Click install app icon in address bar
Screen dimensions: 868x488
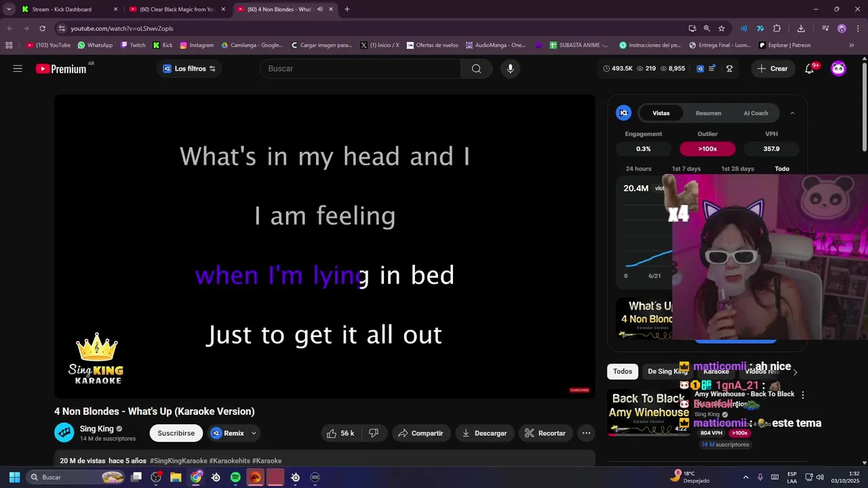[692, 28]
